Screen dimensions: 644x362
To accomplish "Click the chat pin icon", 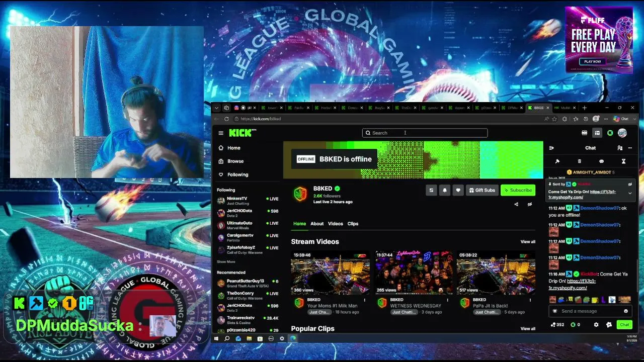I will coord(557,161).
